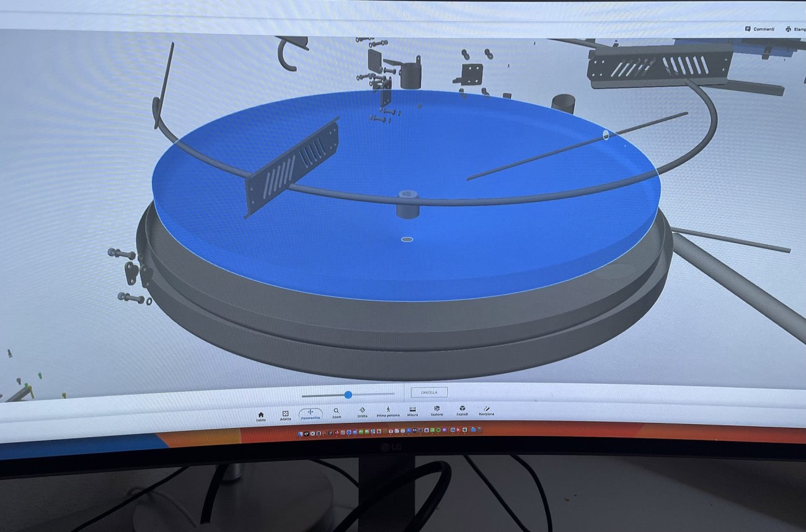Screen dimensions: 806x532
Task: Toggle the Esplodi exploded view
Action: [463, 410]
